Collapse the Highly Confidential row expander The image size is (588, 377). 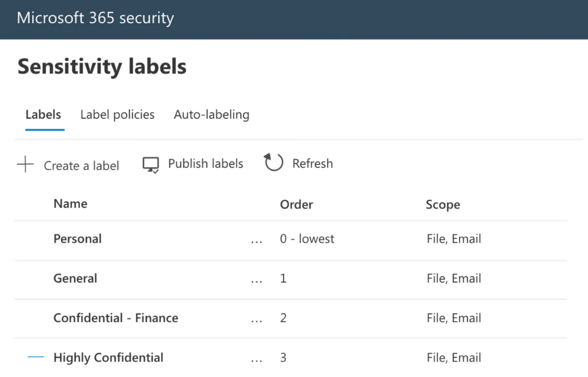pyautogui.click(x=36, y=357)
